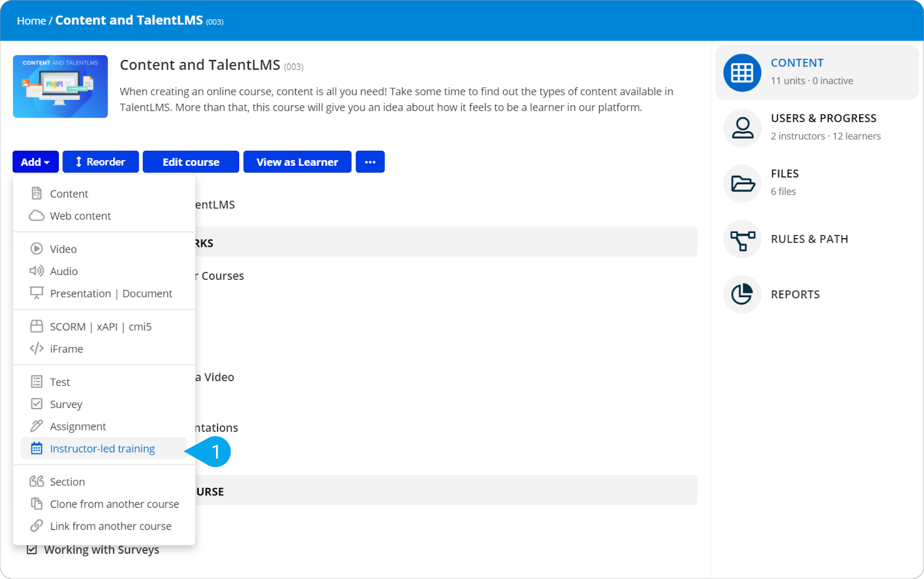Open FILES sidebar tab

(x=817, y=183)
